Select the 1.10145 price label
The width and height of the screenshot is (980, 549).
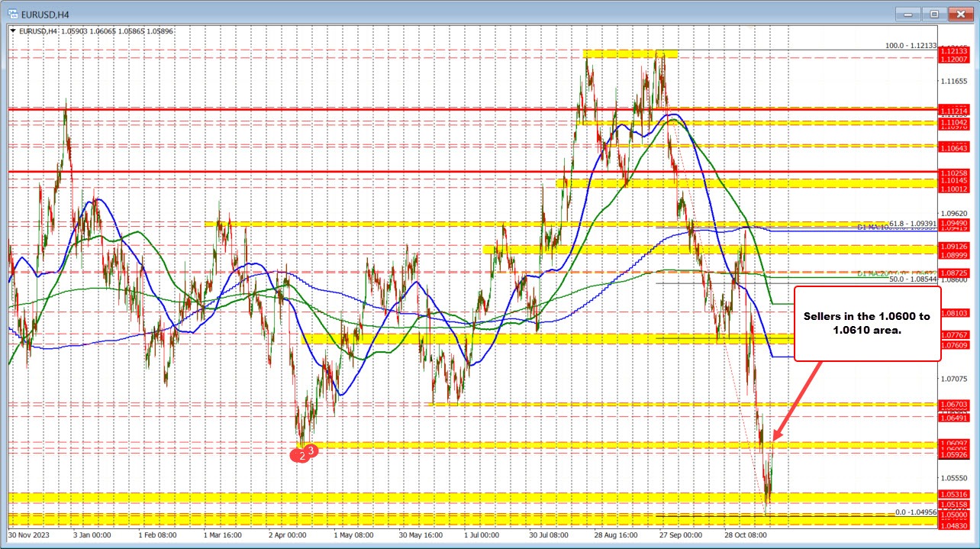[x=954, y=181]
